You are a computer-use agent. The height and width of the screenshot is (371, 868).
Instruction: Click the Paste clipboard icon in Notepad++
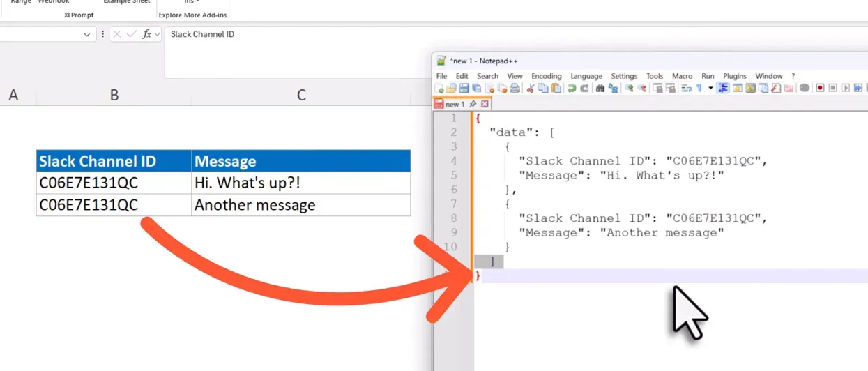[556, 88]
